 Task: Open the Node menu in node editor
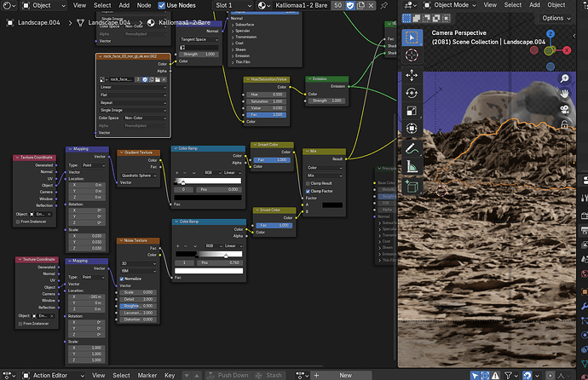[x=144, y=5]
